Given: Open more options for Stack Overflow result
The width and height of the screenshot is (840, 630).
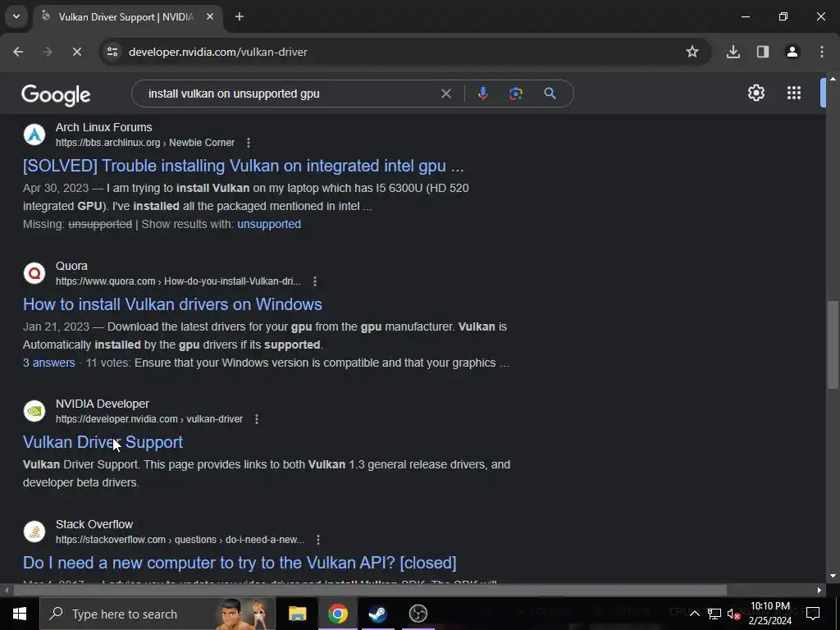Looking at the screenshot, I should [318, 540].
